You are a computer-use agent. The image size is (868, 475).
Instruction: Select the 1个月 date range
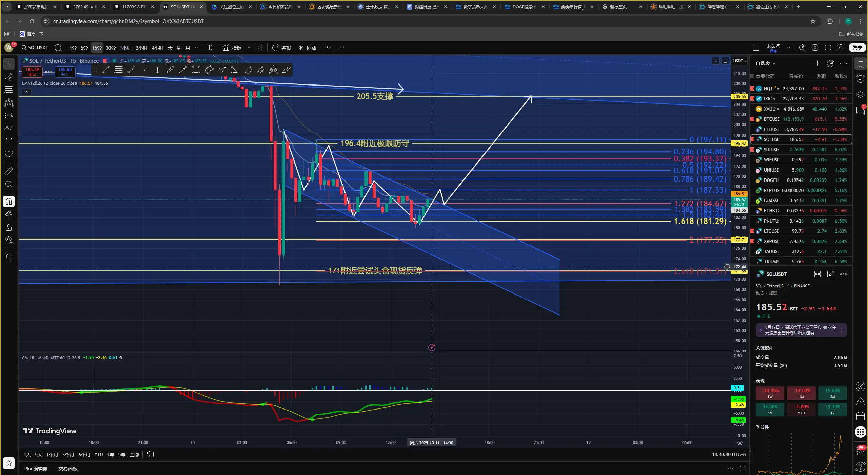[52, 454]
